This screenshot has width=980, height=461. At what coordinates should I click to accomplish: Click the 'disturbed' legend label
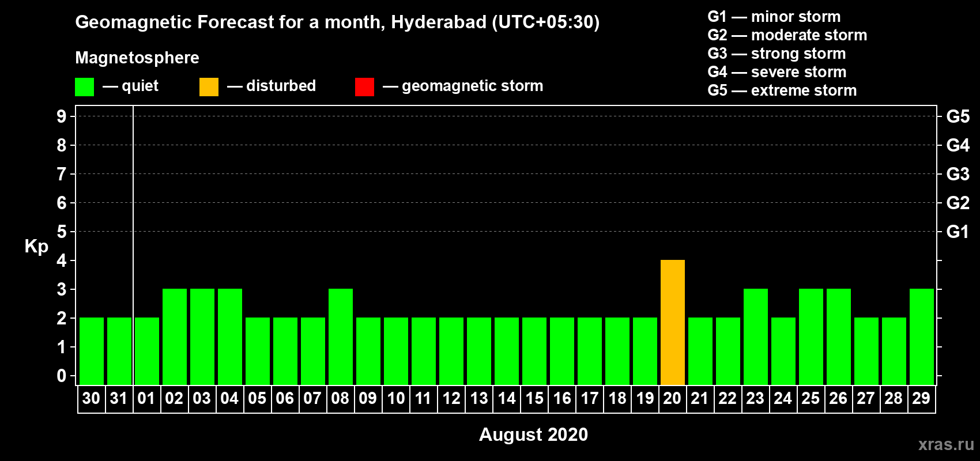tap(281, 86)
